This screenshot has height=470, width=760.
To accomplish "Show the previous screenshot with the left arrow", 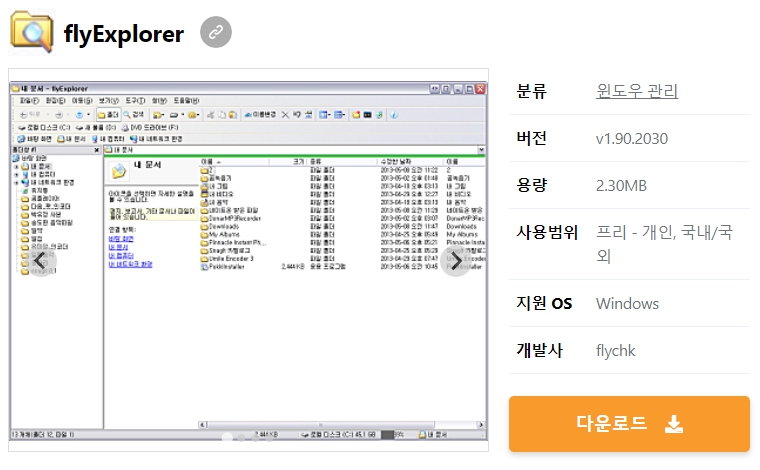I will [x=40, y=262].
